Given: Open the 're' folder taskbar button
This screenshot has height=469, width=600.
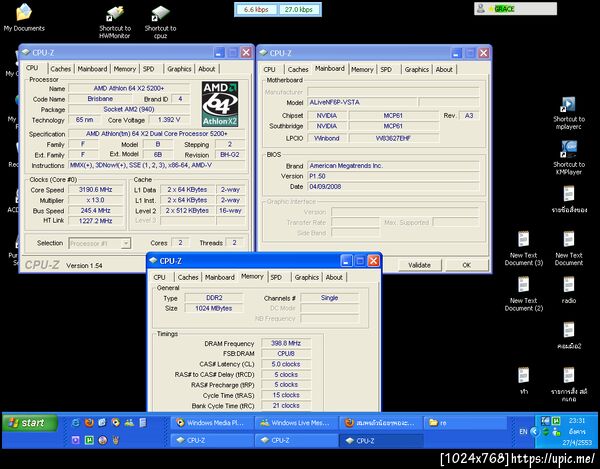Looking at the screenshot, I should click(x=466, y=423).
